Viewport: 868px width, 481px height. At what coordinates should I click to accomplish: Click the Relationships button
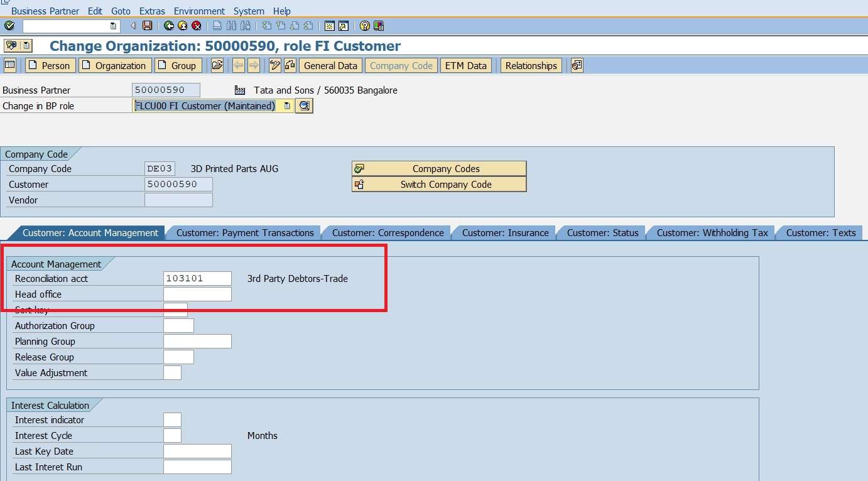click(x=531, y=65)
